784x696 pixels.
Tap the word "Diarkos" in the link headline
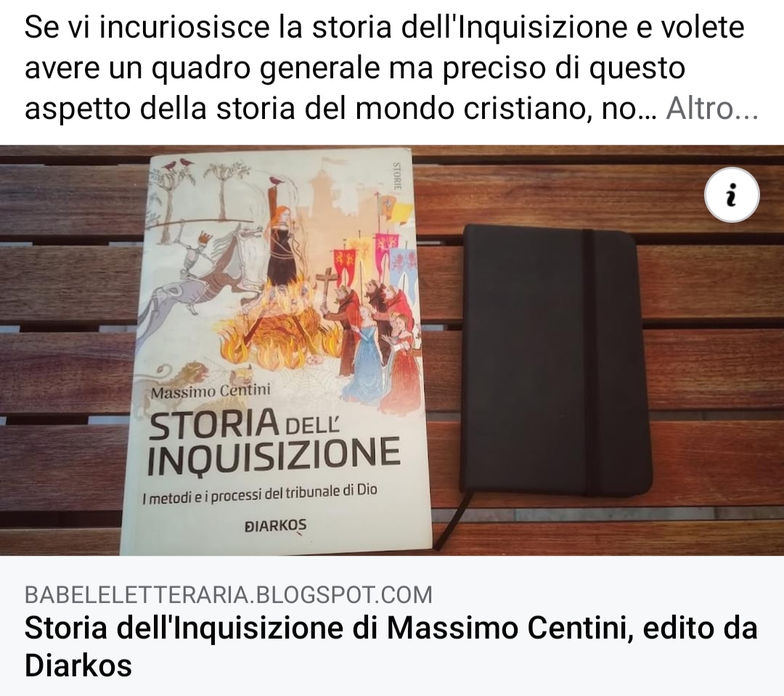pyautogui.click(x=78, y=666)
